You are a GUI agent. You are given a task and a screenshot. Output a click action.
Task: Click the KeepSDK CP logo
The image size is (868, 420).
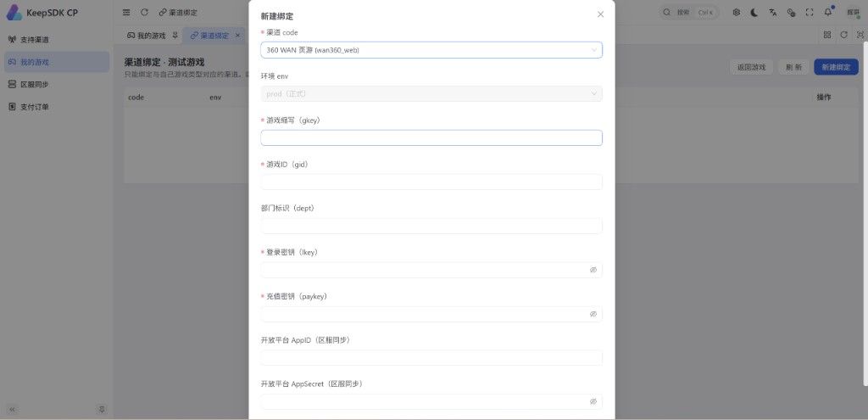pos(42,12)
